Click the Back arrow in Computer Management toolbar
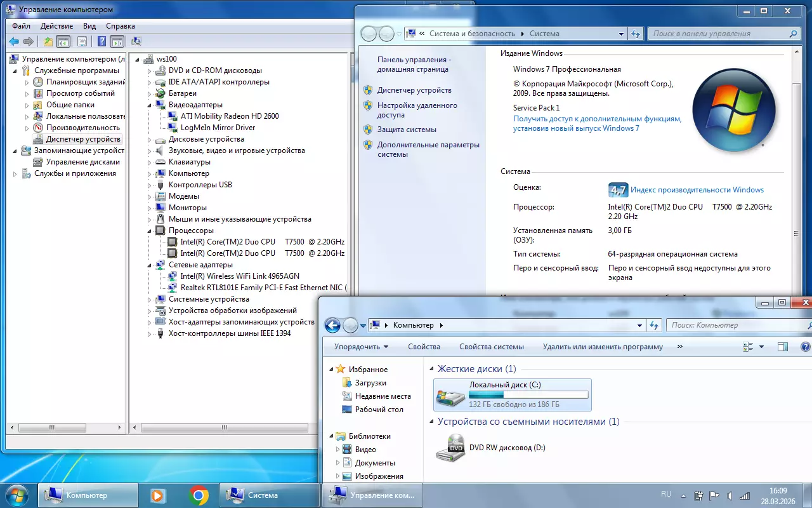This screenshot has width=812, height=508. coord(13,41)
